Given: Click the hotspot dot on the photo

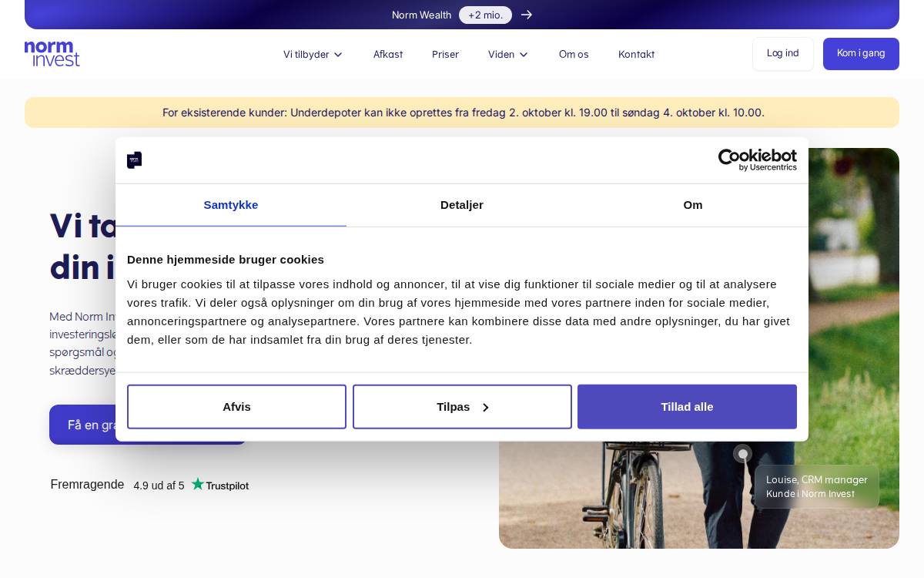Looking at the screenshot, I should pos(742,454).
